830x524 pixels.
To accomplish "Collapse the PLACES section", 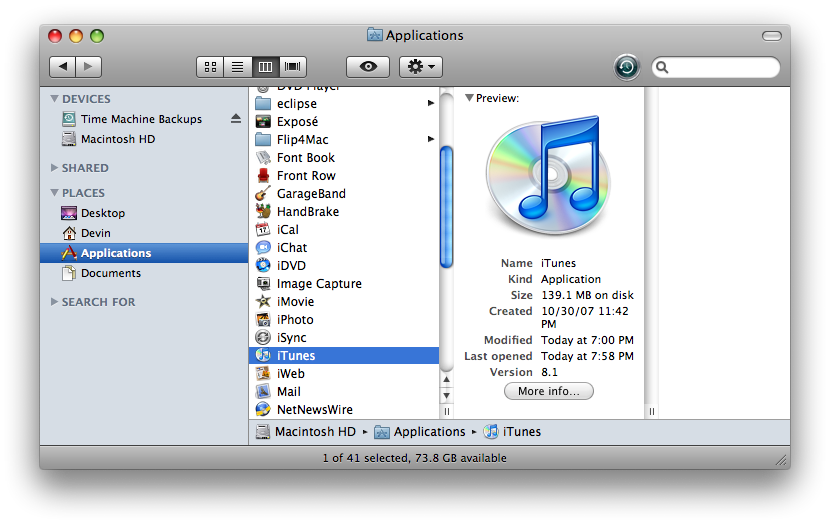I will coord(55,193).
